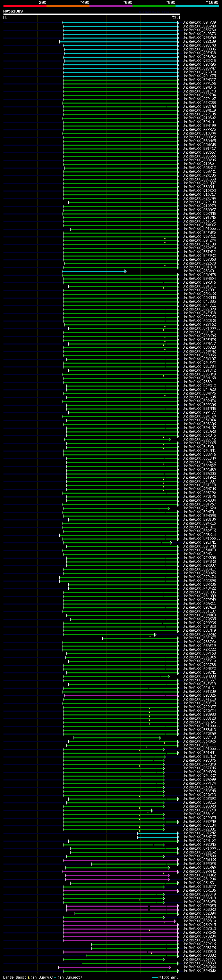Click the UniRef100_A7PR75 label

(199, 129)
